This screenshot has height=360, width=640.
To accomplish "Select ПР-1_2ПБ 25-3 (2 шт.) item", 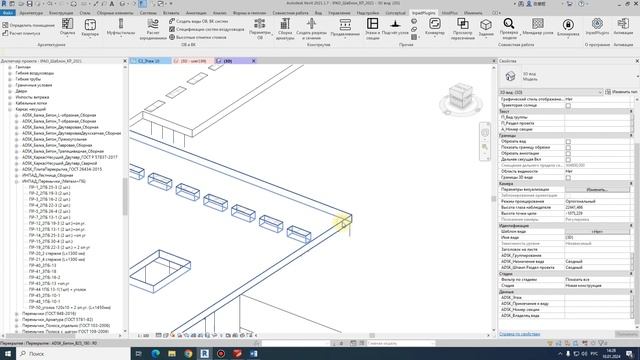I will point(49,187).
